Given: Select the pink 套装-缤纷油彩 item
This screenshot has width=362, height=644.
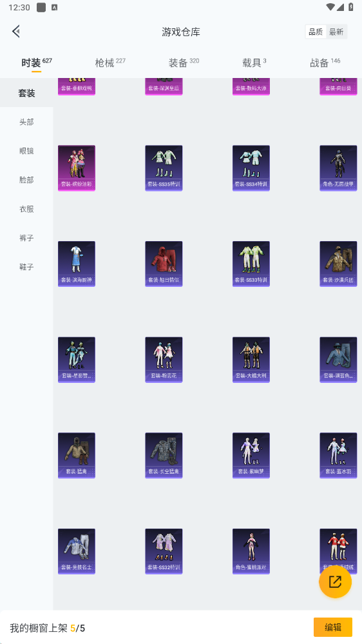Looking at the screenshot, I should [77, 168].
